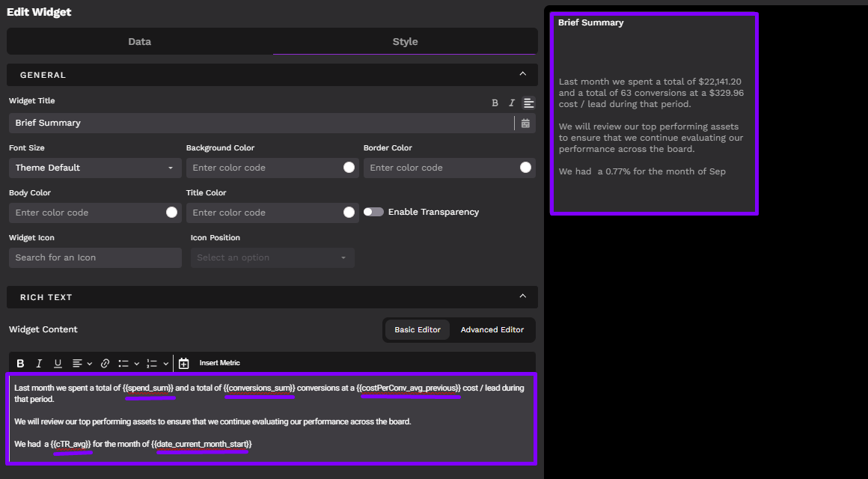The image size is (868, 479).
Task: Toggle bold in the rich text toolbar
Action: pyautogui.click(x=21, y=364)
